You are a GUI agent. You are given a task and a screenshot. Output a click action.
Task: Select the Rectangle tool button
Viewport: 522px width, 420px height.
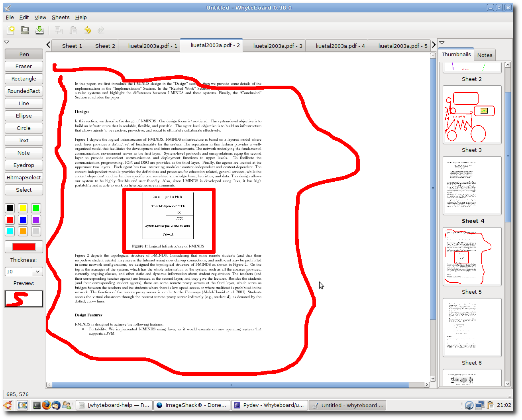pyautogui.click(x=24, y=79)
